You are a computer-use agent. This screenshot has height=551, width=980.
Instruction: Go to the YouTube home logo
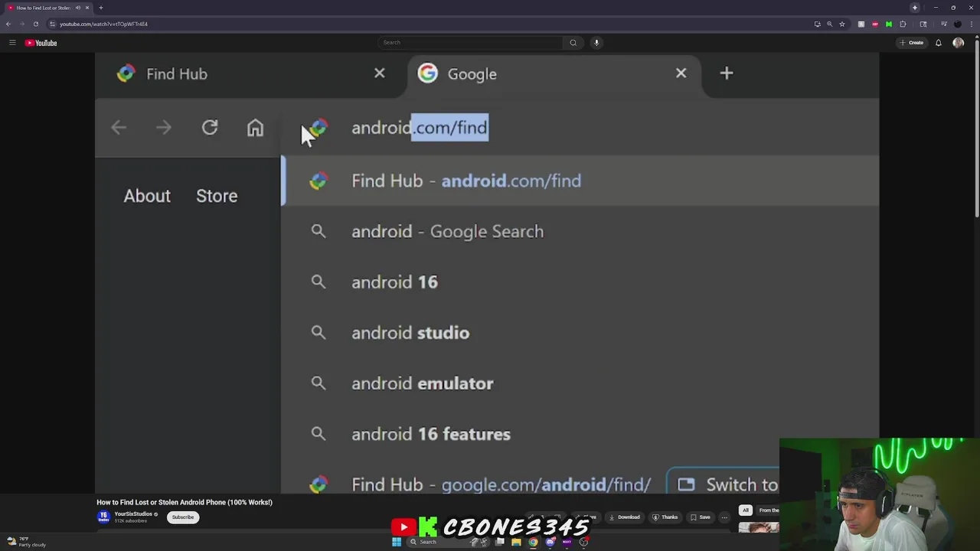coord(41,43)
